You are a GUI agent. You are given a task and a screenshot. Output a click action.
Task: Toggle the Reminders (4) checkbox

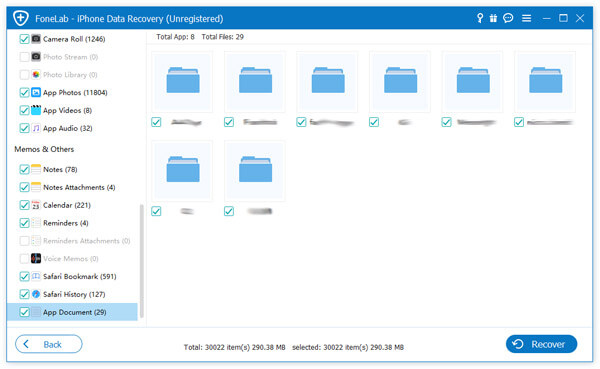tap(24, 223)
